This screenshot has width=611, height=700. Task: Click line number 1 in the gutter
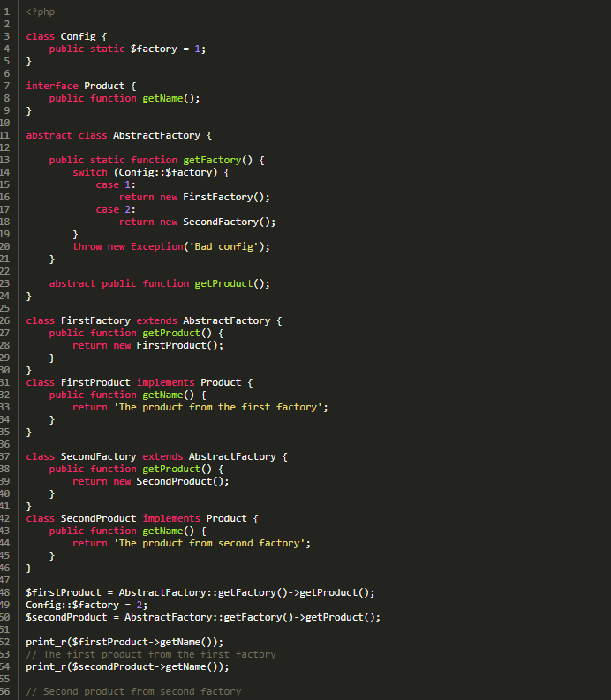(x=5, y=11)
